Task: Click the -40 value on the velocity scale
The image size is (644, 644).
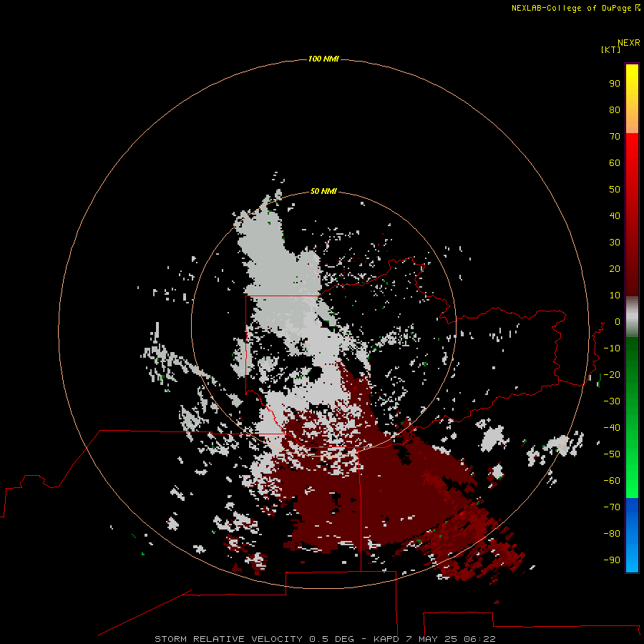Action: [612, 428]
